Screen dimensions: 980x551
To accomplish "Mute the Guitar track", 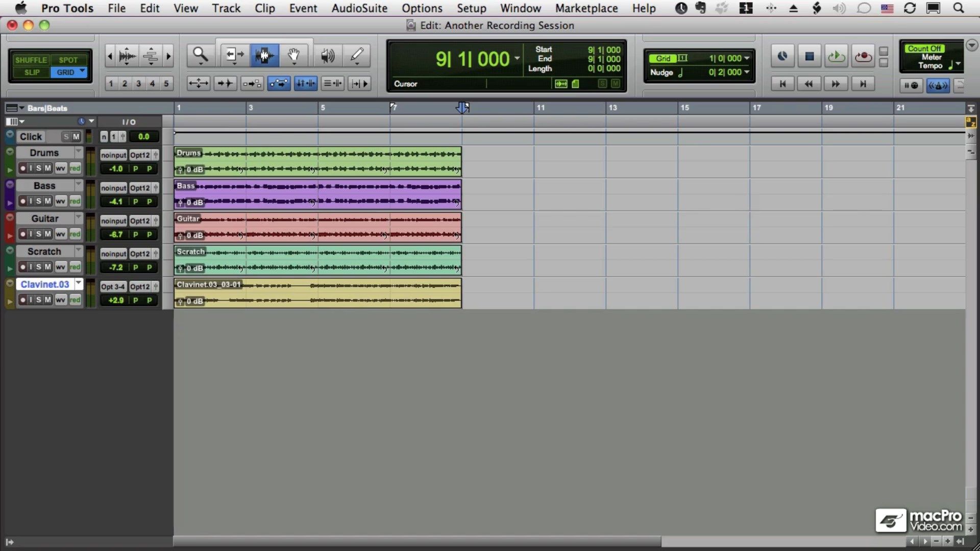I will coord(47,234).
